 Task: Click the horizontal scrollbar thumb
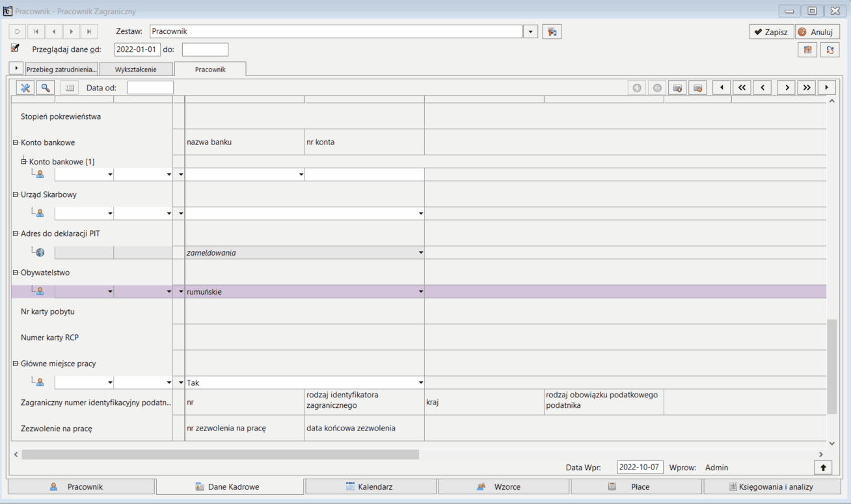tap(220, 455)
